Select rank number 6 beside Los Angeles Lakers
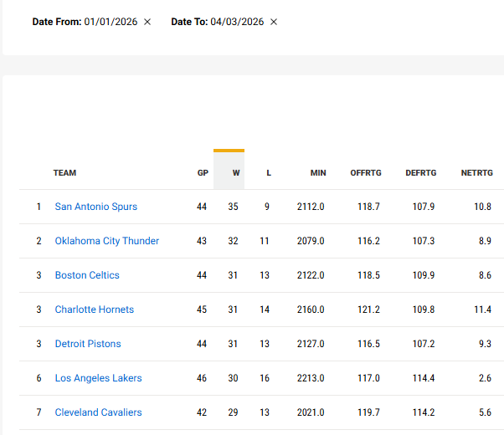The height and width of the screenshot is (435, 504). (39, 378)
